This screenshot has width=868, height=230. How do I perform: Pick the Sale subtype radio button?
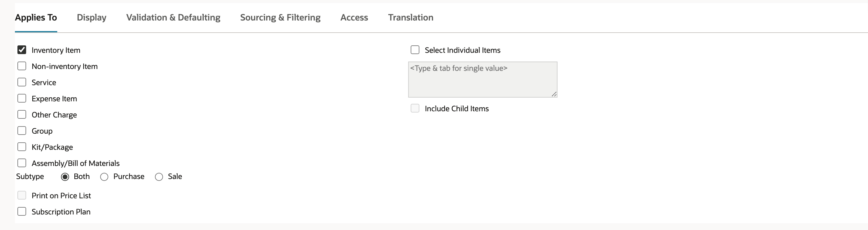(x=159, y=177)
